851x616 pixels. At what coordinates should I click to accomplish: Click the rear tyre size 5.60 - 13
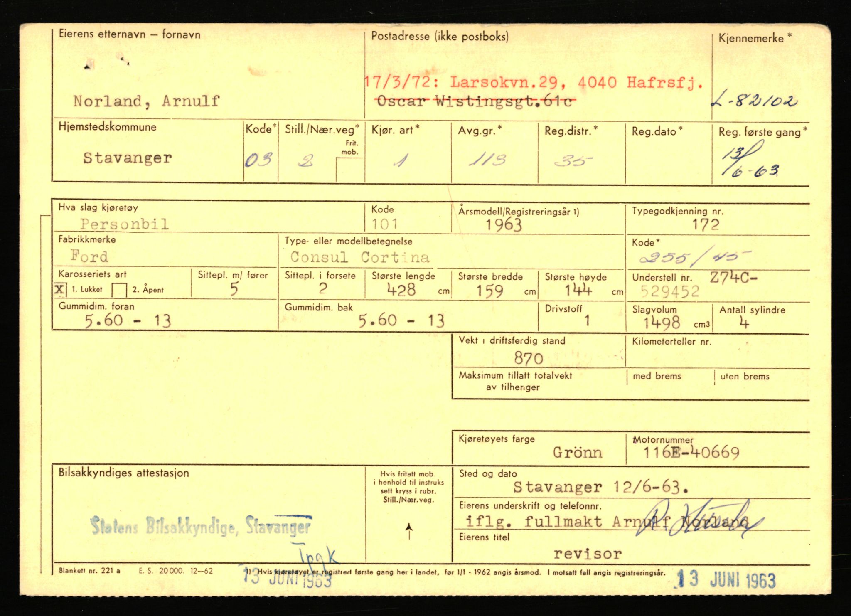(401, 320)
